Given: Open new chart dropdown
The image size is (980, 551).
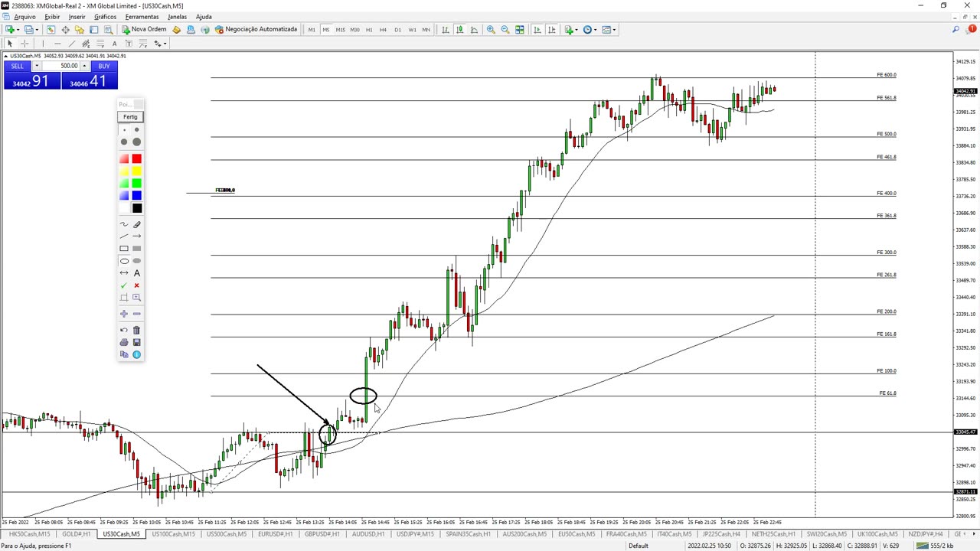Looking at the screenshot, I should click(x=13, y=30).
